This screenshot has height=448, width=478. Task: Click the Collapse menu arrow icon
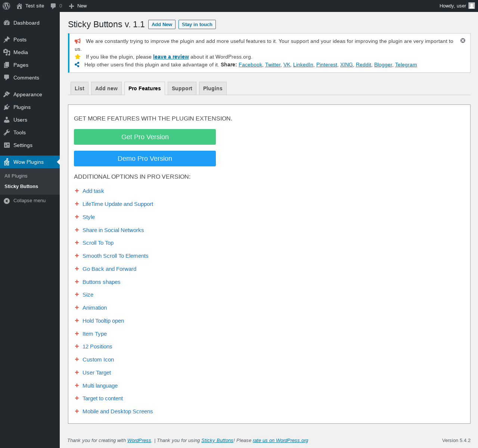click(x=7, y=201)
